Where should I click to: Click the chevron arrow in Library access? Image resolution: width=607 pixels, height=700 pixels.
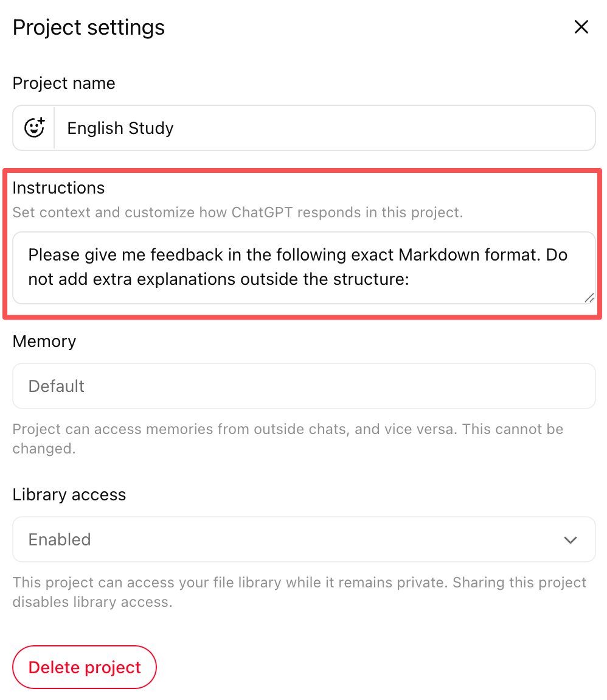point(571,540)
